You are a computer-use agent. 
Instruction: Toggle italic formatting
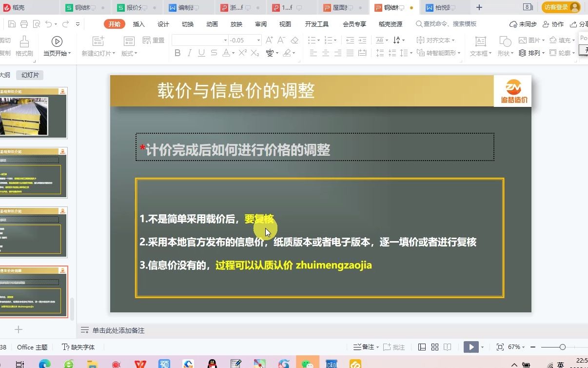189,53
